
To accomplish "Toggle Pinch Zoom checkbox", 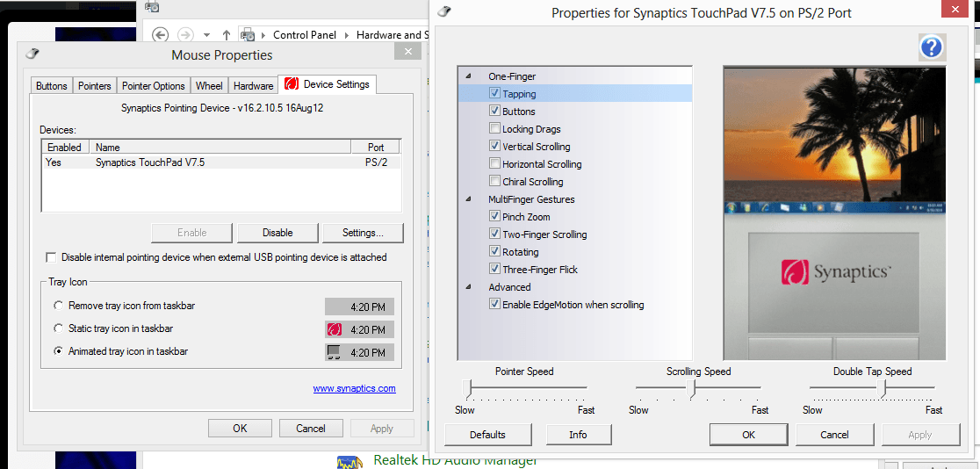I will point(494,217).
